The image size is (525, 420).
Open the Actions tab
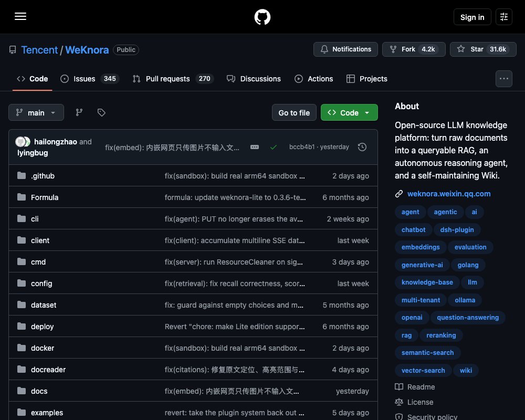tap(314, 79)
